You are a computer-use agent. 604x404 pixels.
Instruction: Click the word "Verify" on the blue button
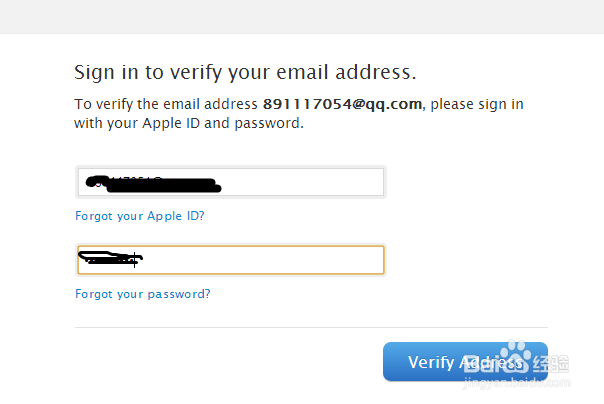[432, 363]
